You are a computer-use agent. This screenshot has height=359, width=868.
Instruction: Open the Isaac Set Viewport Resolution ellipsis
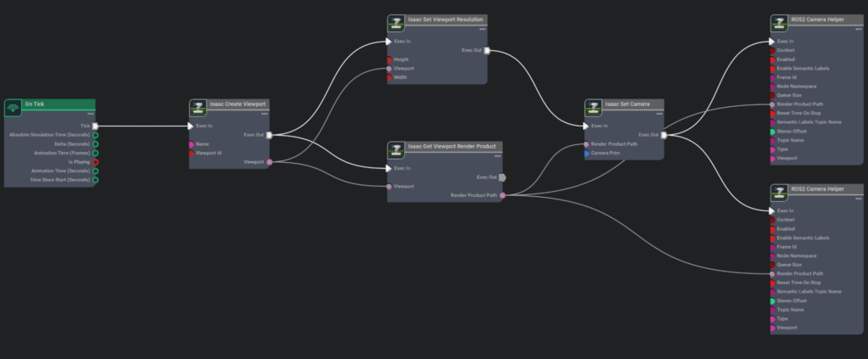[481, 29]
